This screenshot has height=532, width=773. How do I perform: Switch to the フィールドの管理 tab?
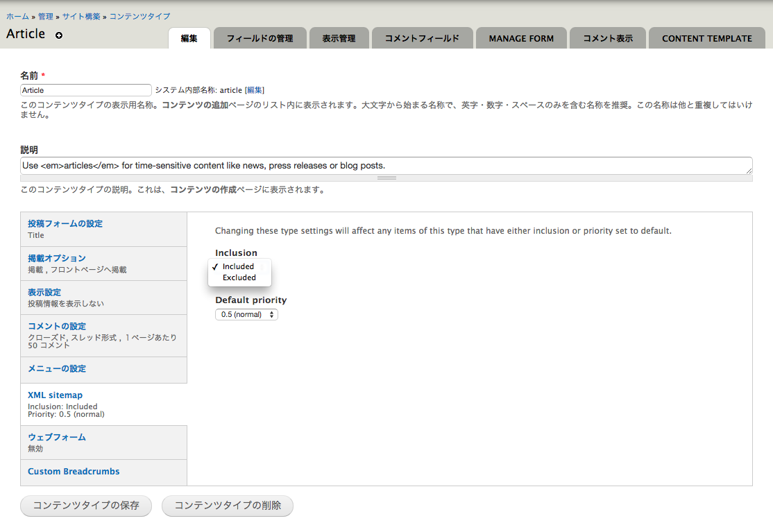click(260, 38)
